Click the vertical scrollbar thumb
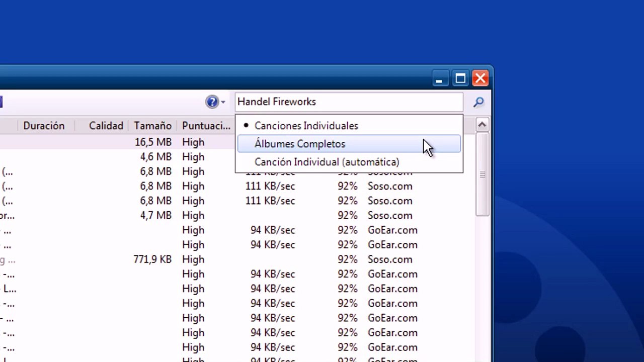644x362 pixels. [x=482, y=174]
